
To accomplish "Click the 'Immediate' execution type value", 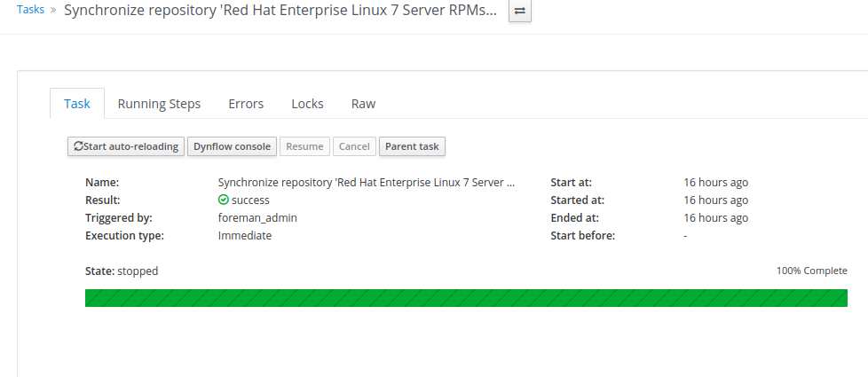I will click(245, 236).
